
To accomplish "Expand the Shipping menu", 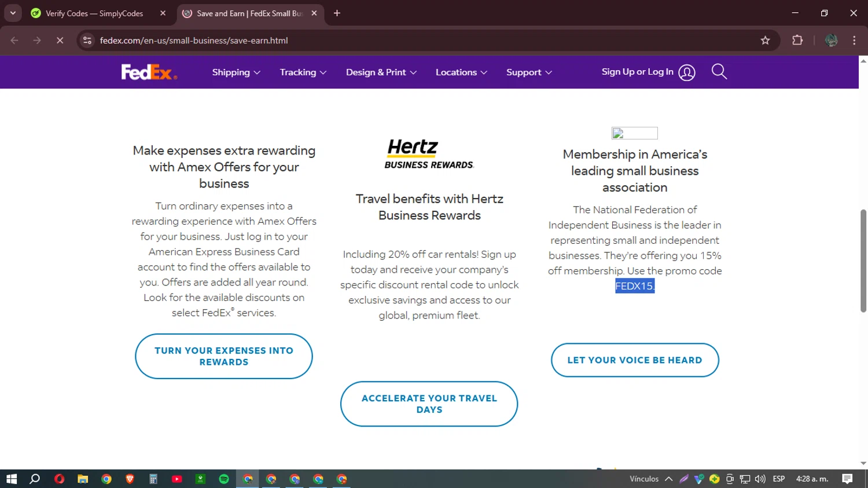I will 236,72.
